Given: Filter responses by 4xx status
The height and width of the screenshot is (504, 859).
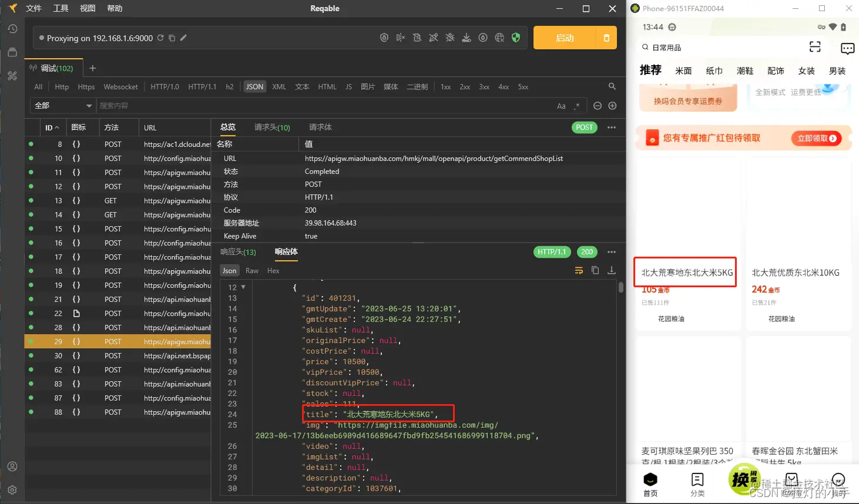Looking at the screenshot, I should pyautogui.click(x=504, y=87).
